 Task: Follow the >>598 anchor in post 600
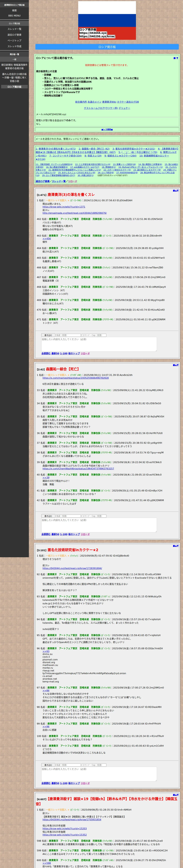47,863
